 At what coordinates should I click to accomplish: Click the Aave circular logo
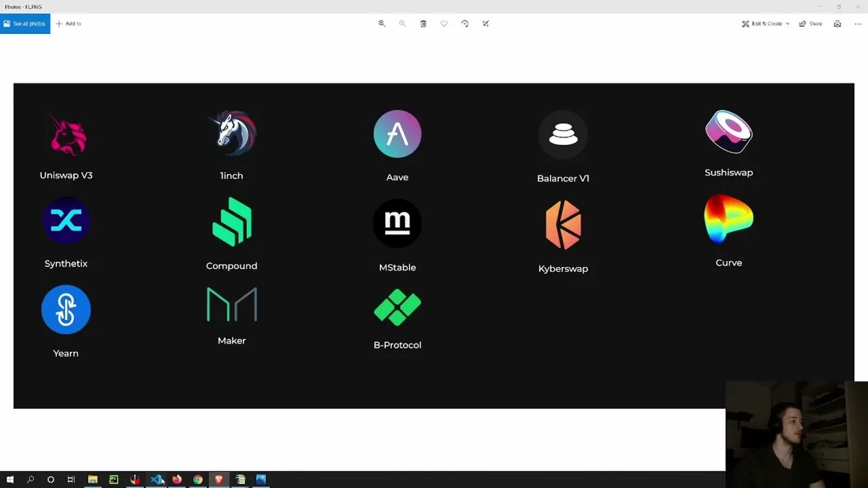click(x=397, y=134)
